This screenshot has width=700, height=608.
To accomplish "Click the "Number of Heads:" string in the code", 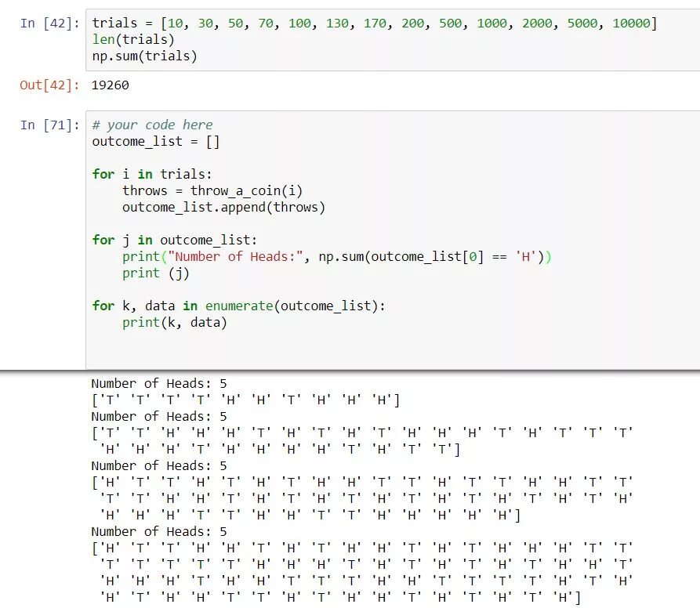I will pyautogui.click(x=235, y=256).
